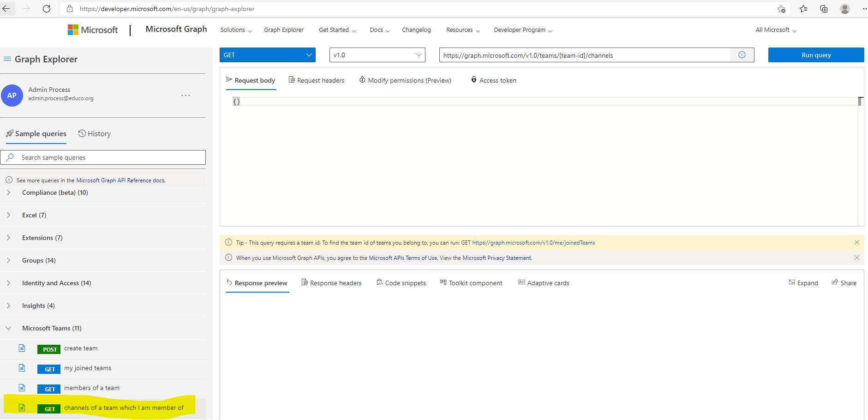The image size is (868, 420).
Task: Open the Modify permissions (Preview) tab
Action: (405, 80)
